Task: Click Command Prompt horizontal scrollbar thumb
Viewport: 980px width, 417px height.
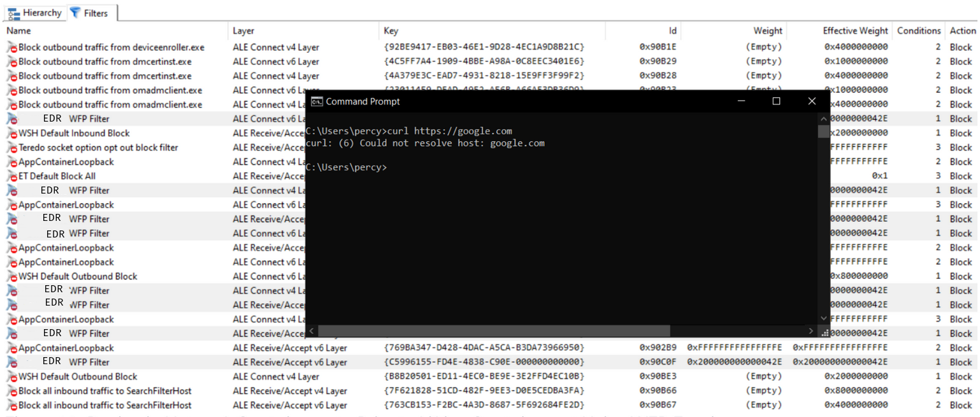Action: click(494, 331)
